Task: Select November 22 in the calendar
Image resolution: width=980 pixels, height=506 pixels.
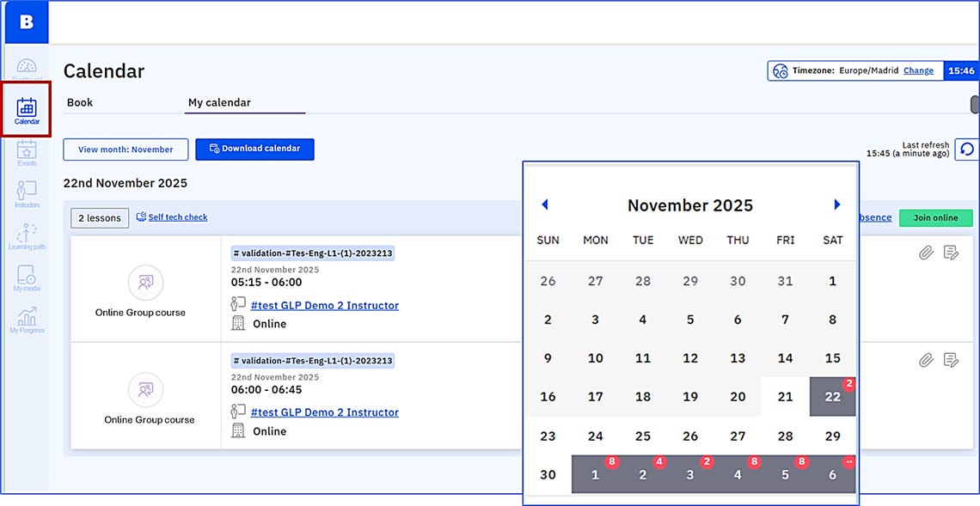Action: 832,397
